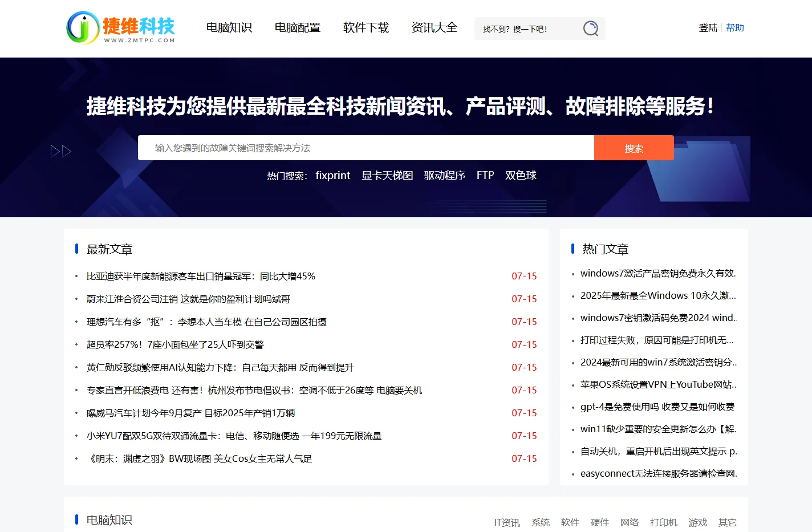Open the 软件下载 navigation menu
The image size is (812, 532).
click(366, 27)
